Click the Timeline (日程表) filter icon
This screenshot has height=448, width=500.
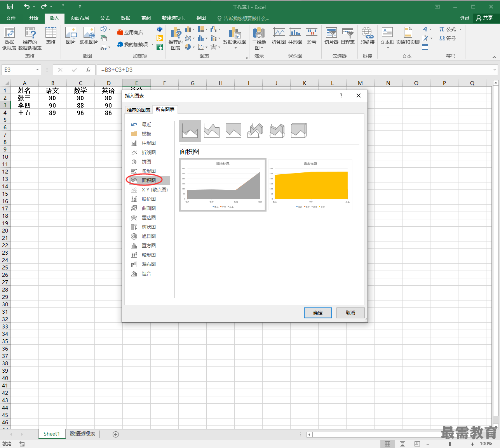point(348,36)
